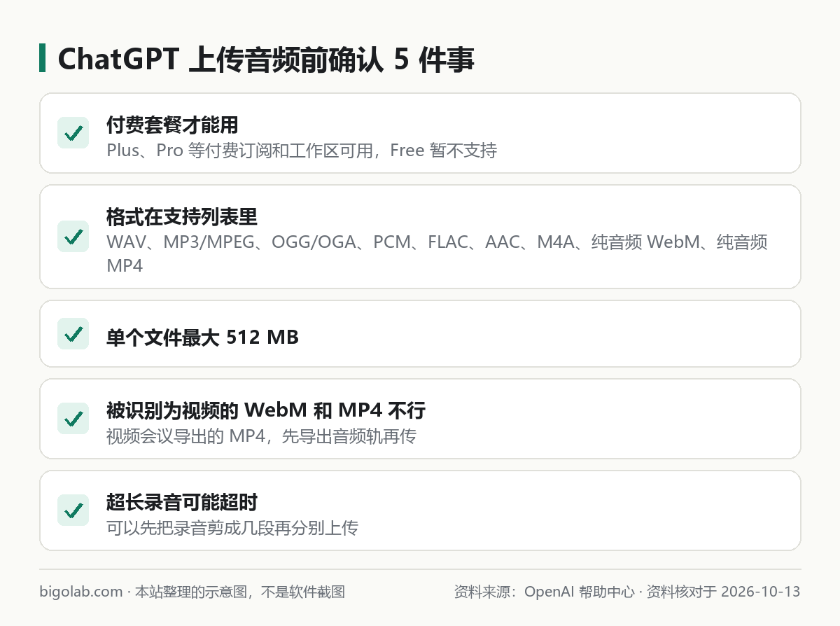Click the format list starting with WAV、MP3/MPEG

pyautogui.click(x=437, y=253)
